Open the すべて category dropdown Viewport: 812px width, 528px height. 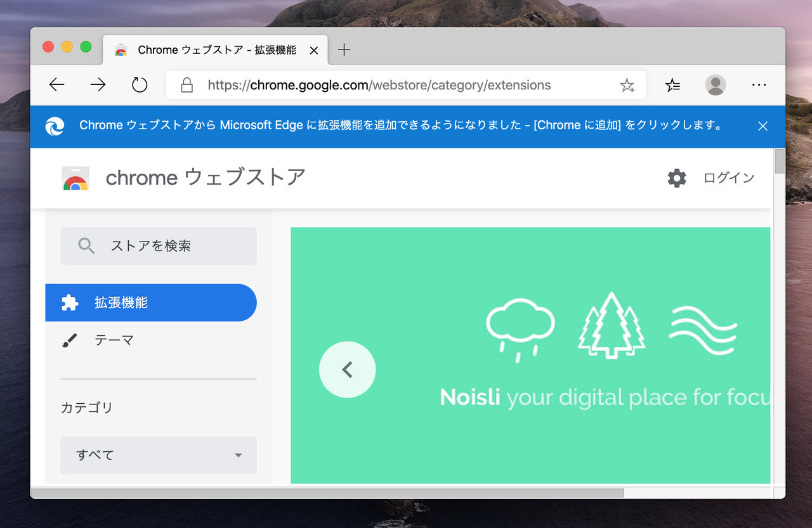pos(159,455)
